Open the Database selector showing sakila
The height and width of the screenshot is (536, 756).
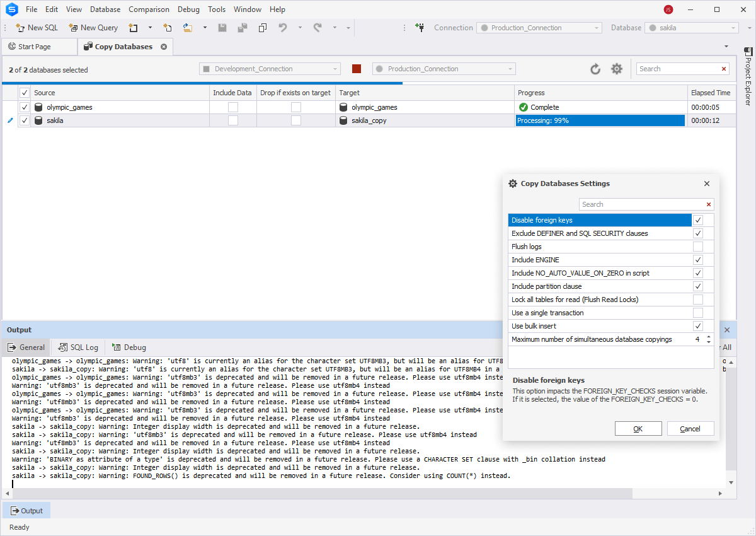coord(733,28)
